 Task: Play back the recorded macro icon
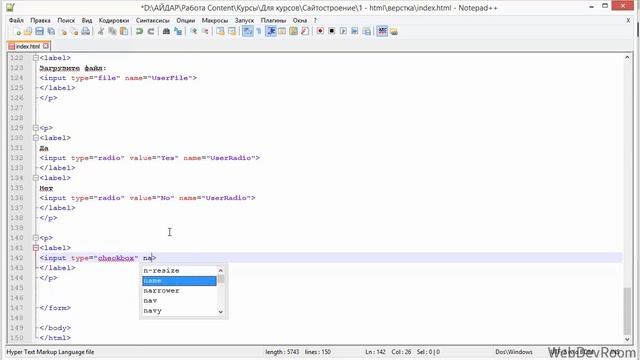pyautogui.click(x=343, y=31)
